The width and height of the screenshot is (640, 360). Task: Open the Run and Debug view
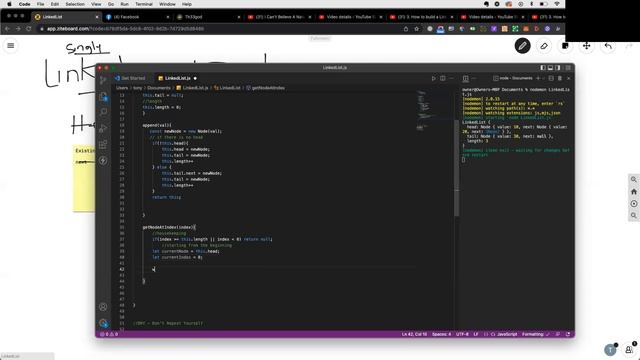(103, 129)
